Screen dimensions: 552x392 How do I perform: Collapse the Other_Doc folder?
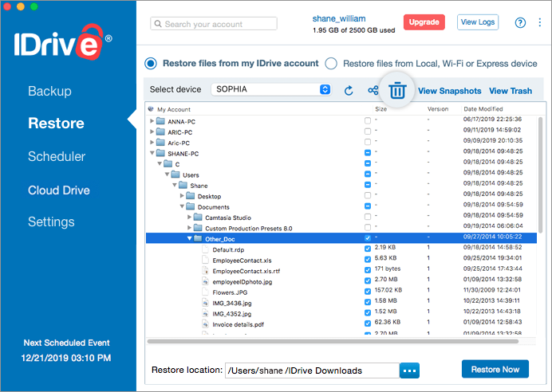189,238
